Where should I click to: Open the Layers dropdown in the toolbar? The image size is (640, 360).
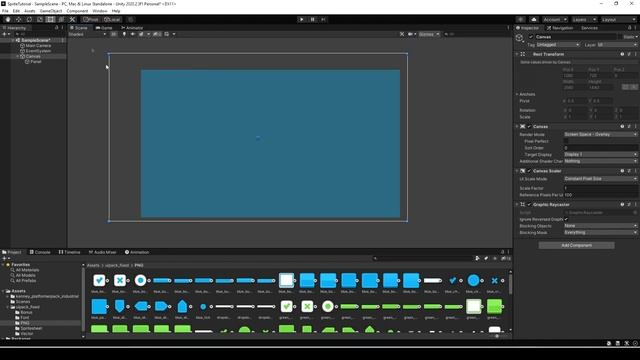[584, 20]
